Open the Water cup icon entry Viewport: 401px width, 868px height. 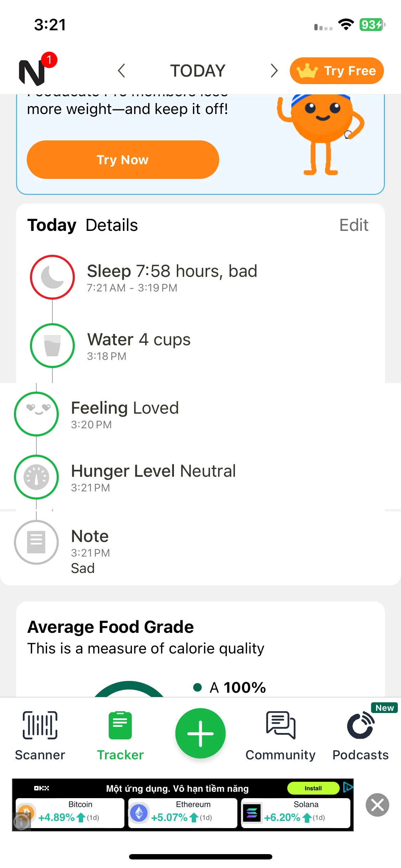52,345
